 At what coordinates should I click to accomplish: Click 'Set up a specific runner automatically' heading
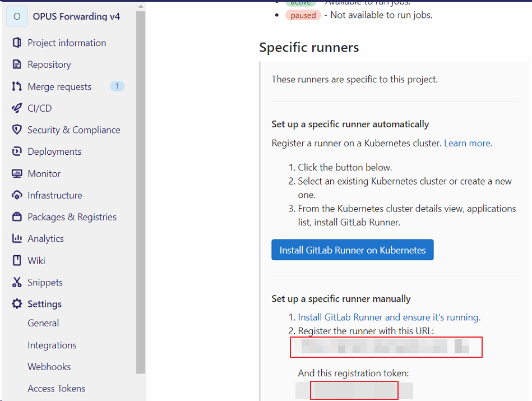[350, 124]
